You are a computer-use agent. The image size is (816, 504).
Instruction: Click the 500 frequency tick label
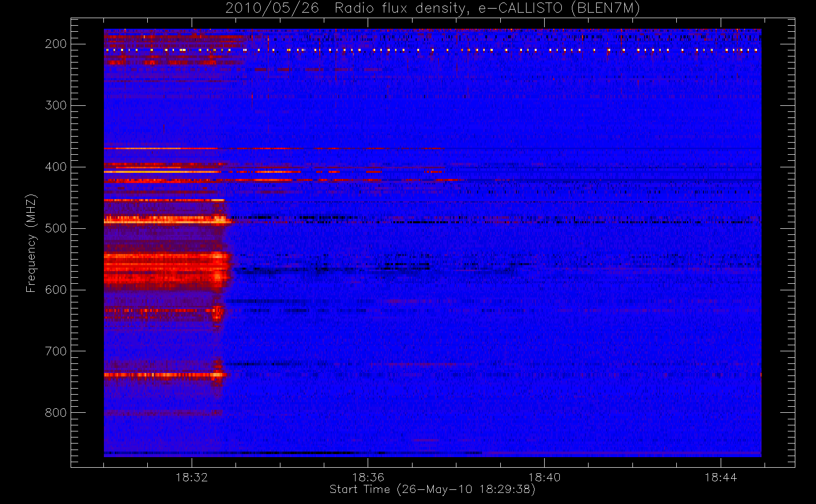click(x=55, y=228)
